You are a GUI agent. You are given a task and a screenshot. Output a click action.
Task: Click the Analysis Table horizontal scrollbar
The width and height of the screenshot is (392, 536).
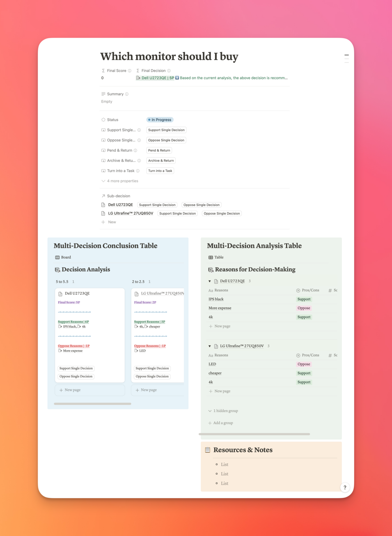[254, 434]
